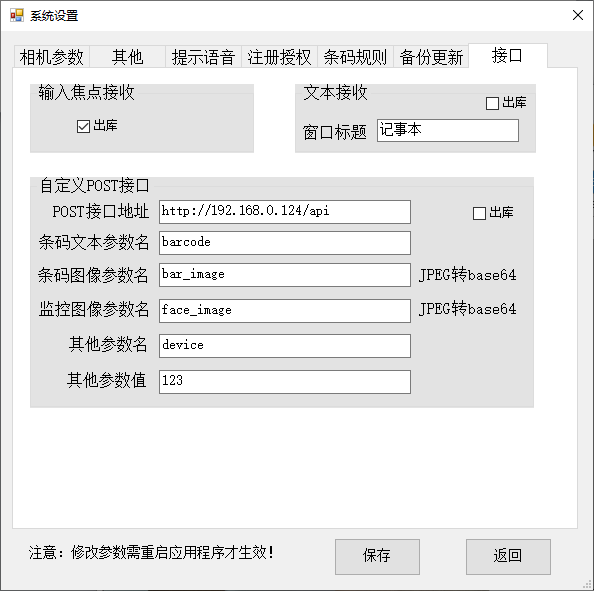Open the 其他 tab
594x591 pixels.
coord(127,57)
